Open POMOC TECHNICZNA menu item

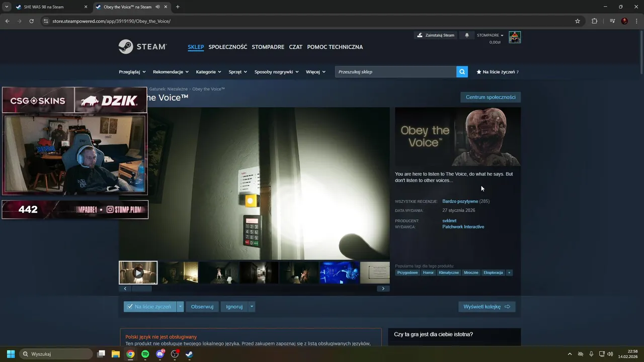click(x=335, y=47)
